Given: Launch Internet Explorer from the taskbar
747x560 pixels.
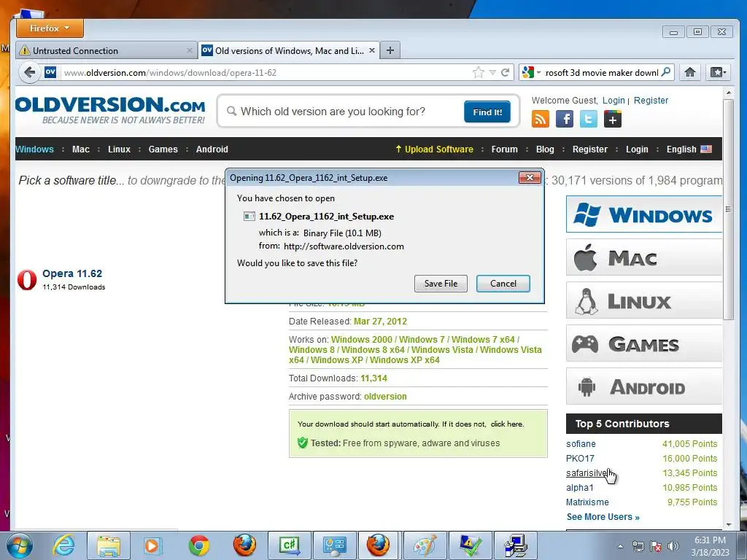Looking at the screenshot, I should point(63,545).
